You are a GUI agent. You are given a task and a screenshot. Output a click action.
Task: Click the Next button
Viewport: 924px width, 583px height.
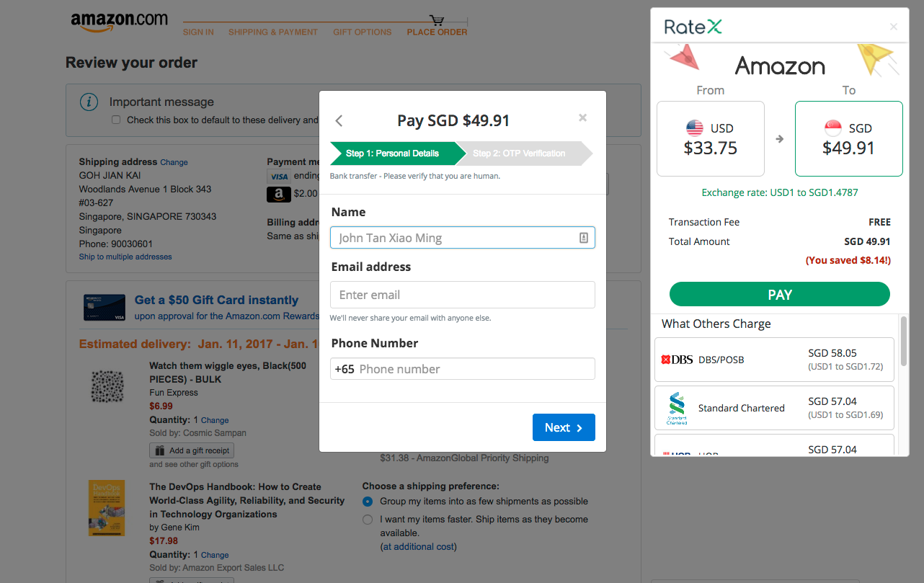click(x=564, y=427)
